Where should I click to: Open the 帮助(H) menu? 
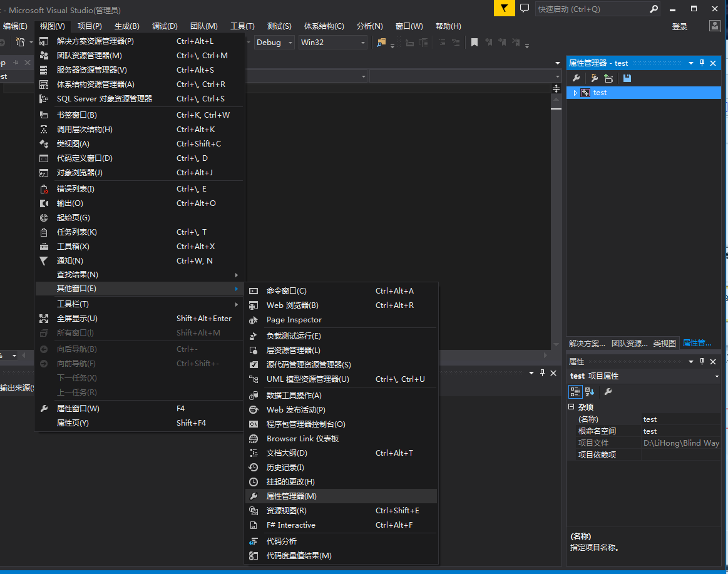point(448,26)
